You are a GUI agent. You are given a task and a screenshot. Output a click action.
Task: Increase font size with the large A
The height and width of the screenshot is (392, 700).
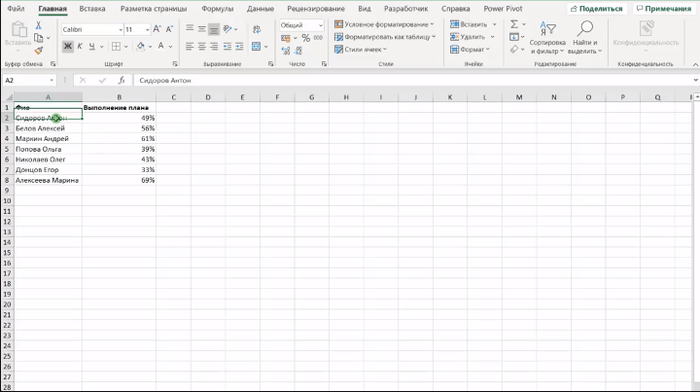point(157,29)
